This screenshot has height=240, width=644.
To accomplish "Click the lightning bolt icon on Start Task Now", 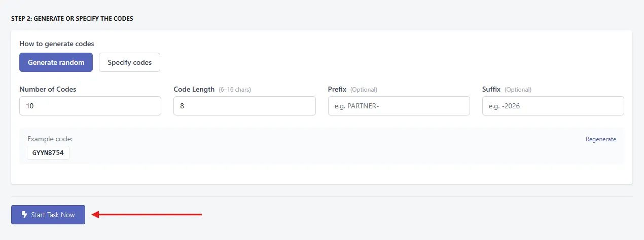I will coord(24,215).
